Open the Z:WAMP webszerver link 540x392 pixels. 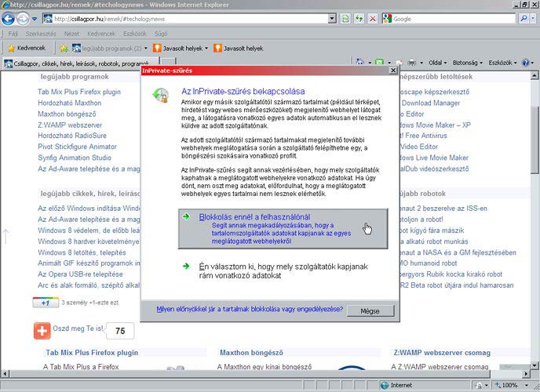pos(70,125)
